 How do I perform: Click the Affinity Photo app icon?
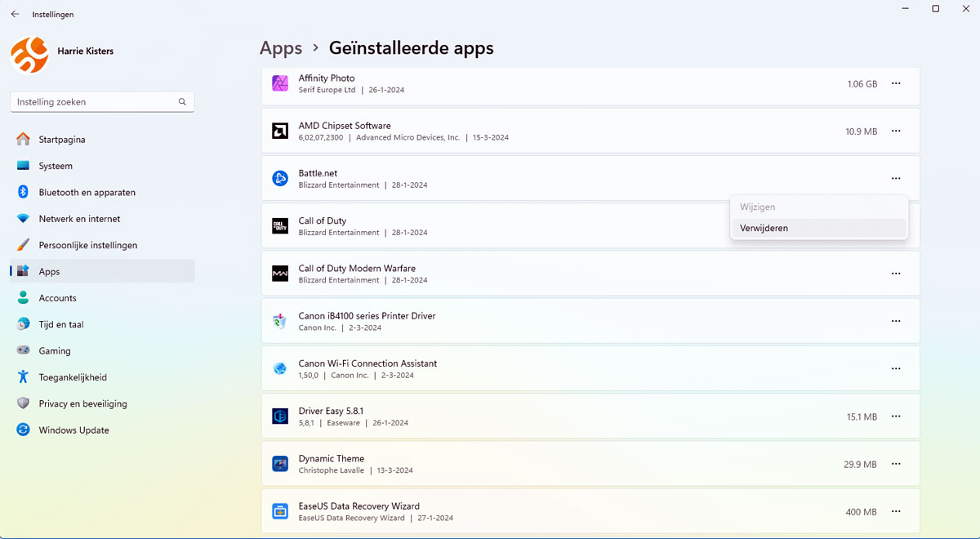280,83
